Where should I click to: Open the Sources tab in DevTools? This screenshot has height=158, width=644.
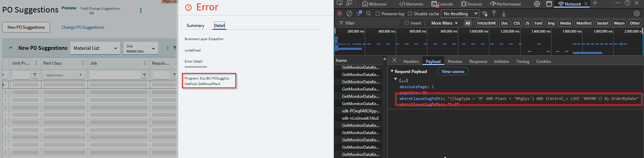[x=471, y=4]
